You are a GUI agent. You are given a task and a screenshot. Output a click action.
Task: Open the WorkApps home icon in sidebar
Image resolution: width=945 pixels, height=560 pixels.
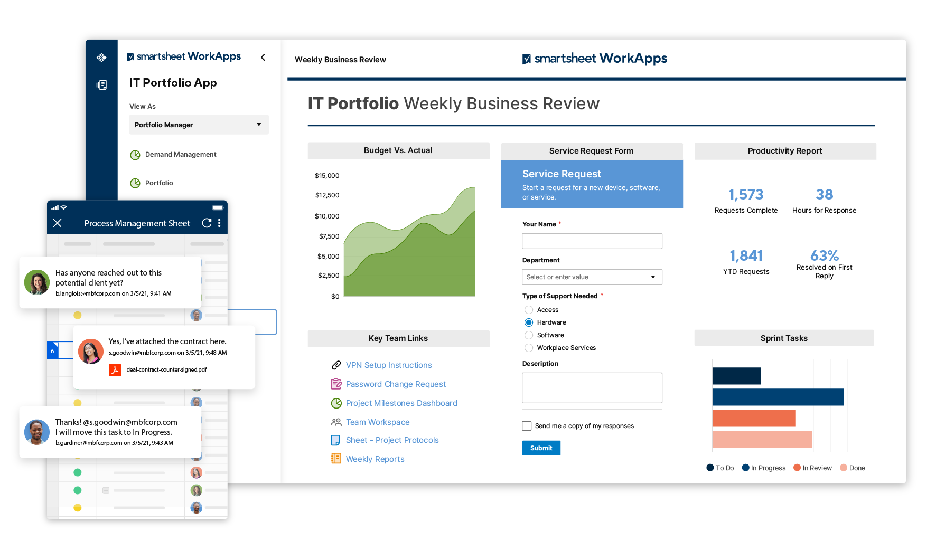click(101, 57)
